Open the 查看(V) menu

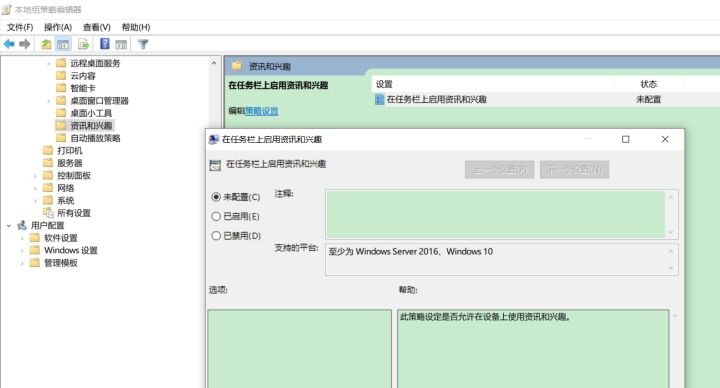[96, 27]
